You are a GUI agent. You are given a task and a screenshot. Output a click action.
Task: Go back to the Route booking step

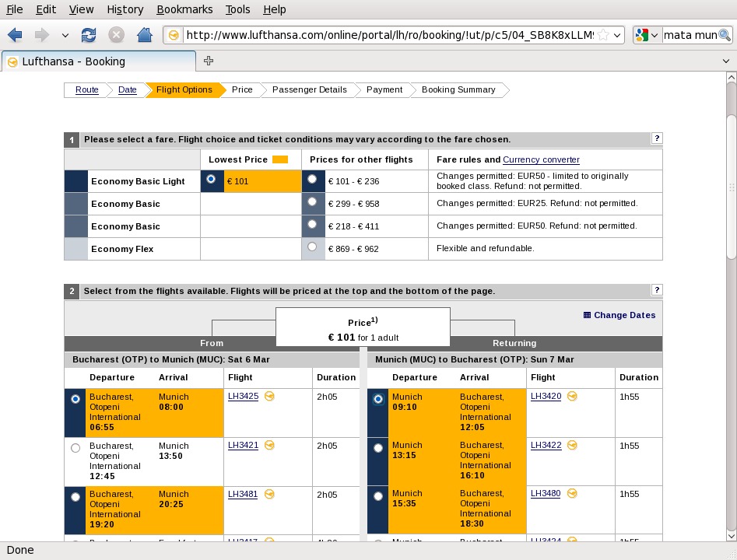(x=87, y=89)
